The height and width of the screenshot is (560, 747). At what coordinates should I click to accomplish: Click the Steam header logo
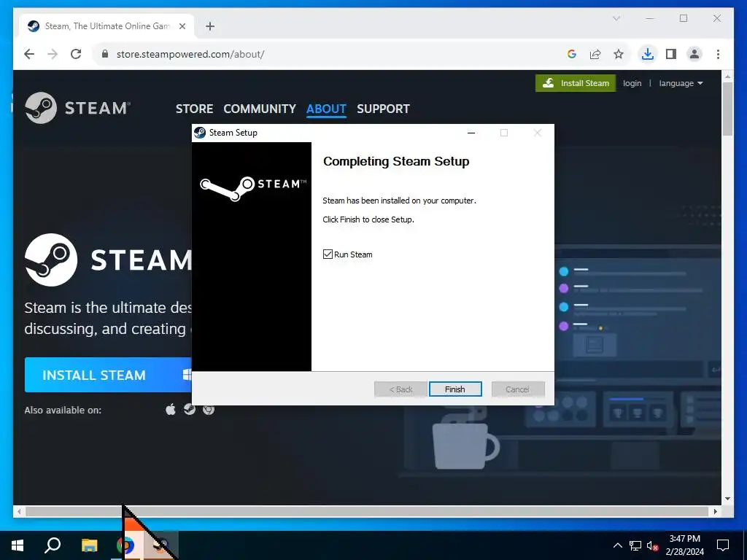point(77,108)
